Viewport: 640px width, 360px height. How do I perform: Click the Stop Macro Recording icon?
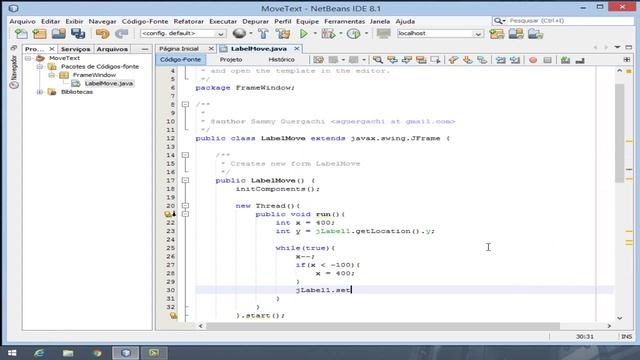coord(547,60)
